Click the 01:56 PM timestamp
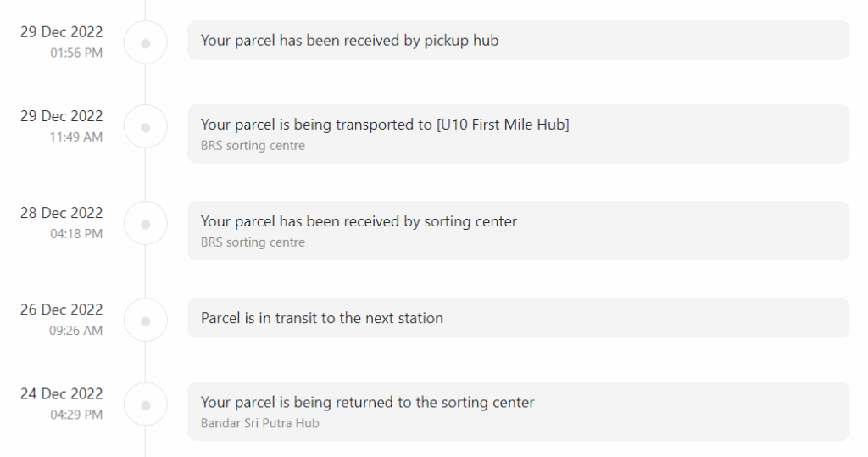 click(76, 53)
